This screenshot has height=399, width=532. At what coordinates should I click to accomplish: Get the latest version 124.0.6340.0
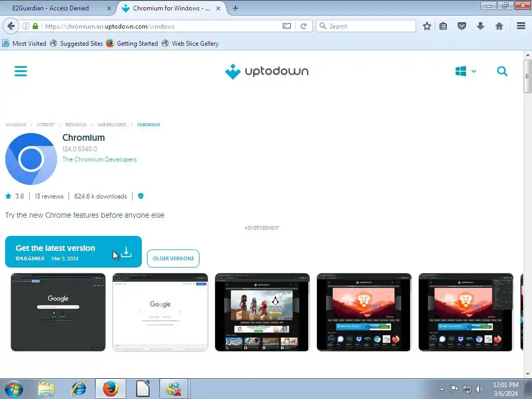73,252
